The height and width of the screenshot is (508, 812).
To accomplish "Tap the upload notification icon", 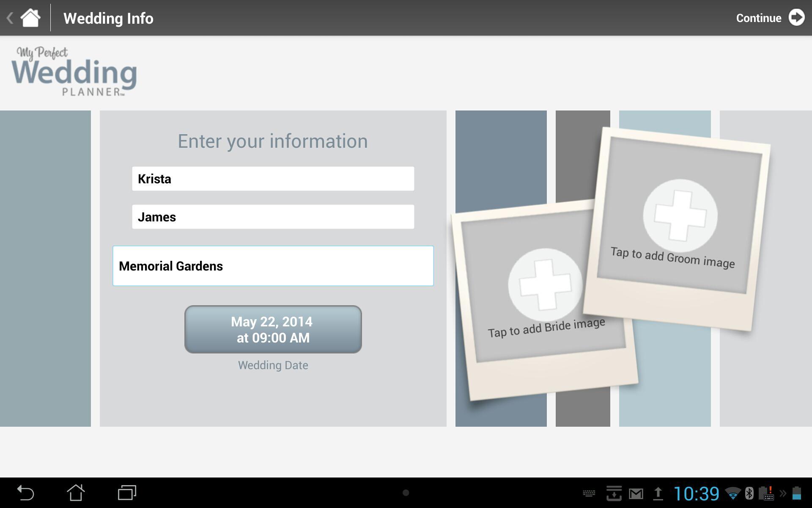I will (658, 494).
